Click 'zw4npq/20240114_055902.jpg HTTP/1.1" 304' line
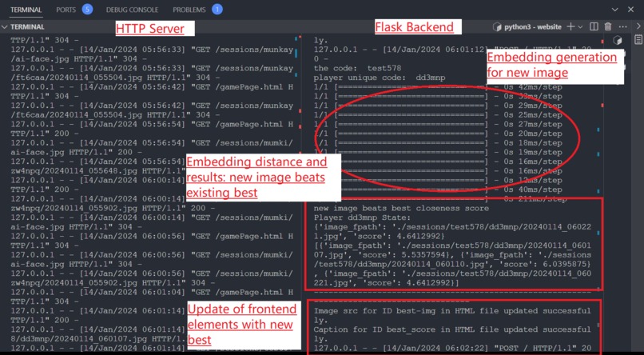Viewport: 644px width, 355px height. (113, 283)
